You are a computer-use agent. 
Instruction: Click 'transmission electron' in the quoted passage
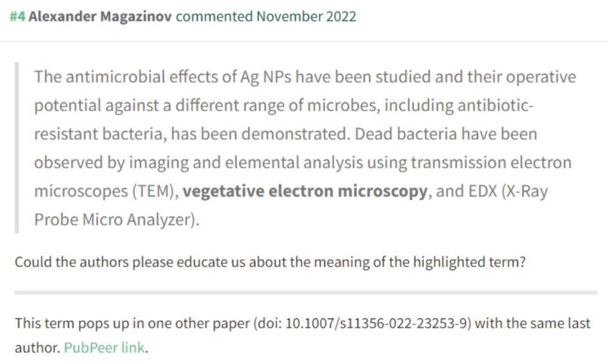[491, 163]
